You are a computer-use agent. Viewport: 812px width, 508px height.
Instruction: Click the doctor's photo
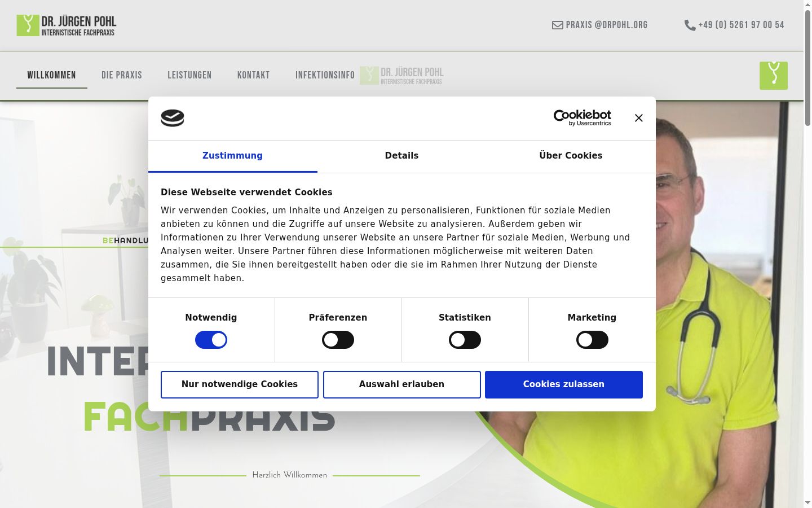click(x=637, y=305)
